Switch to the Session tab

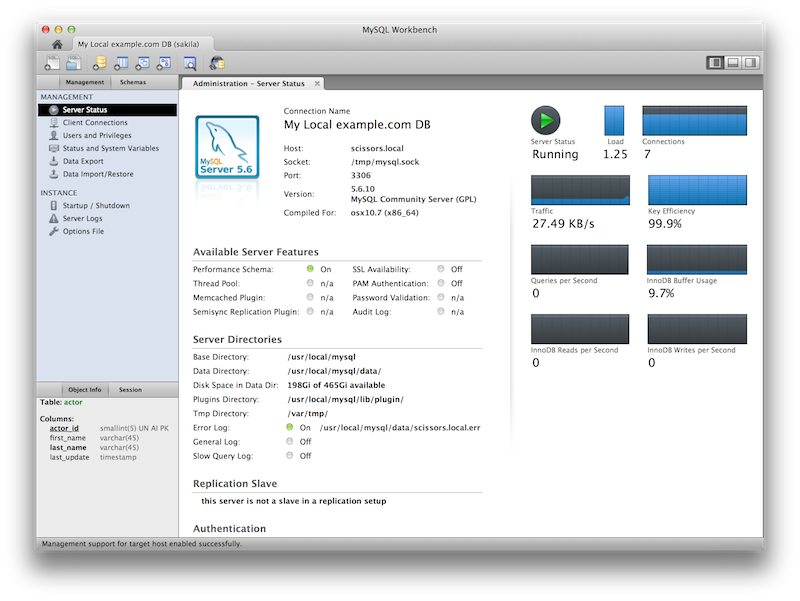tap(130, 389)
